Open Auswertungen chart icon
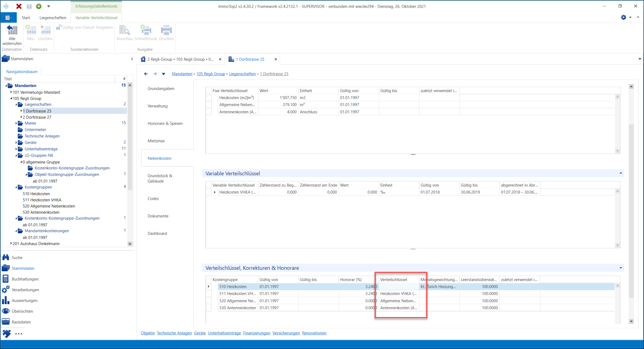The height and width of the screenshot is (349, 644). point(6,300)
